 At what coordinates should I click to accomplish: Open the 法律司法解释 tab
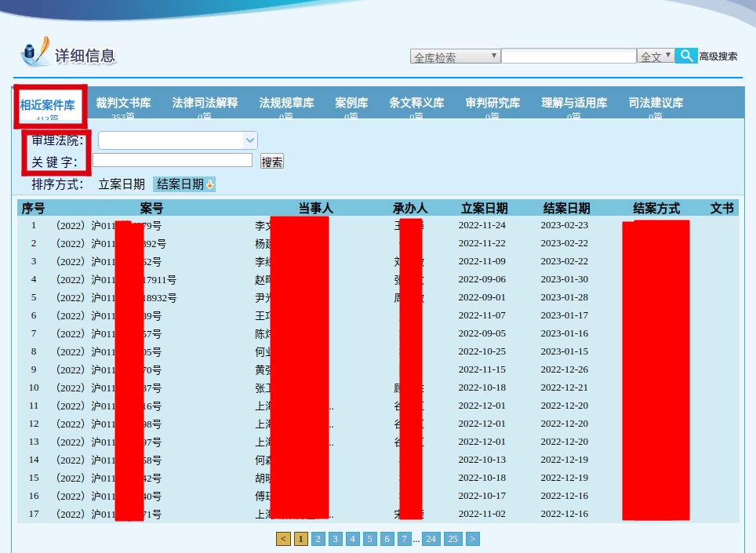(x=205, y=104)
